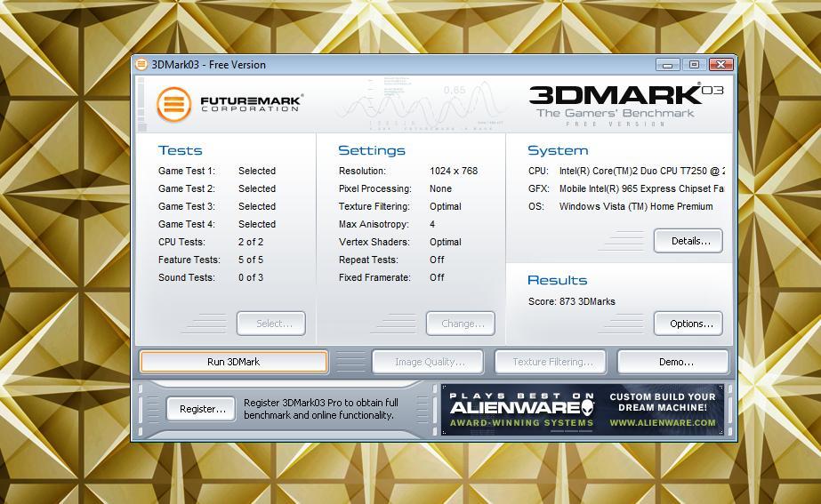Click the Image Quality button
This screenshot has height=504, width=821.
(x=428, y=362)
